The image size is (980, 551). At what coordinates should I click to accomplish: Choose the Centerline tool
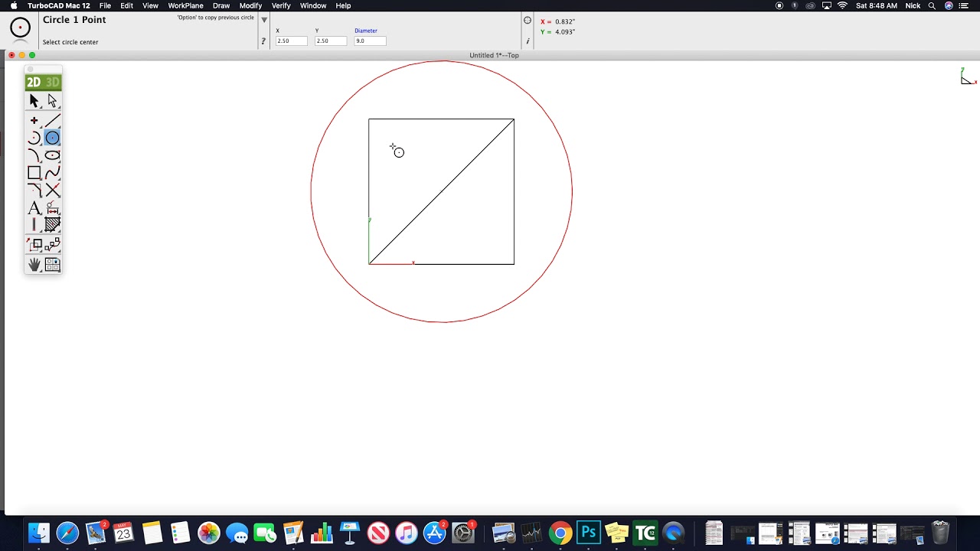point(34,224)
